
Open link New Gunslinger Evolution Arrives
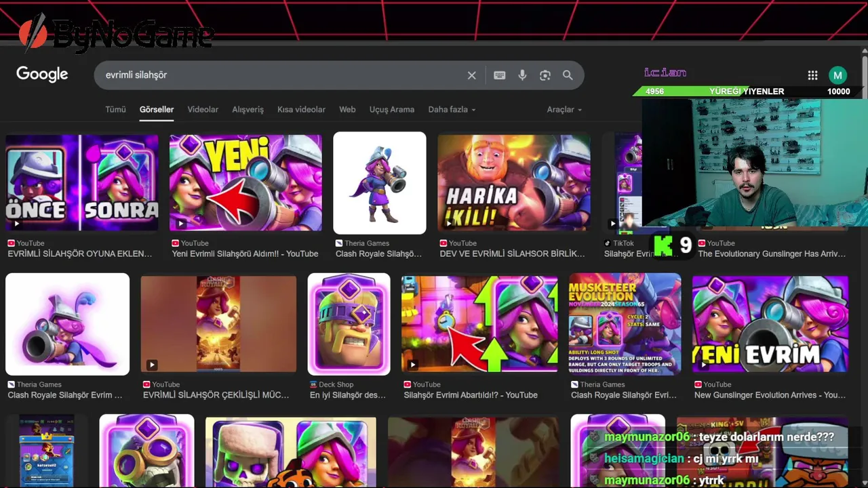coord(770,394)
